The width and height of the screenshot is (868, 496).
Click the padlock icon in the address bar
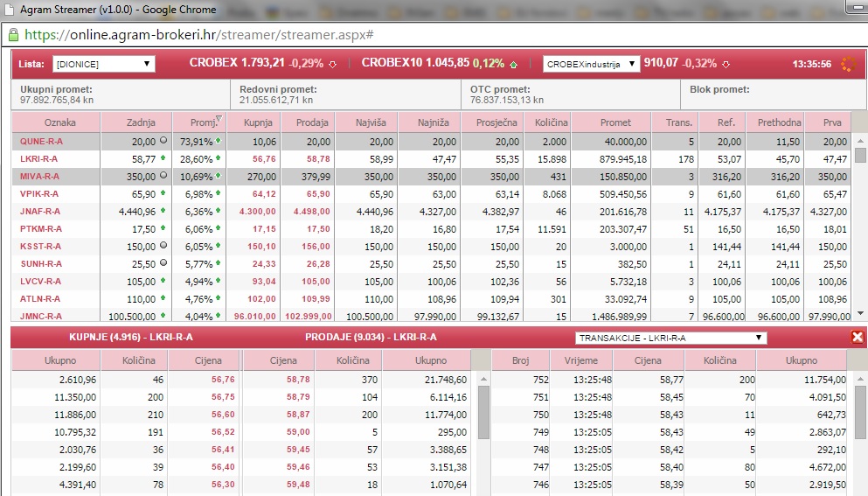[12, 35]
